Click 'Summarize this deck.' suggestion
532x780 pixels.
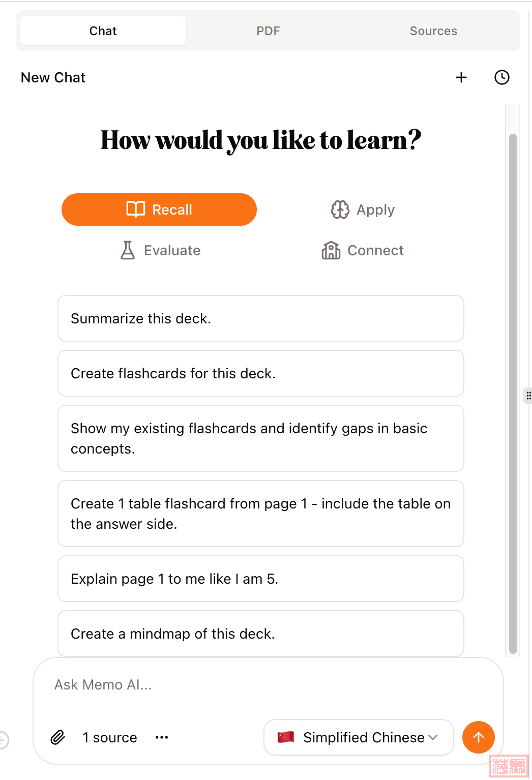coord(260,318)
